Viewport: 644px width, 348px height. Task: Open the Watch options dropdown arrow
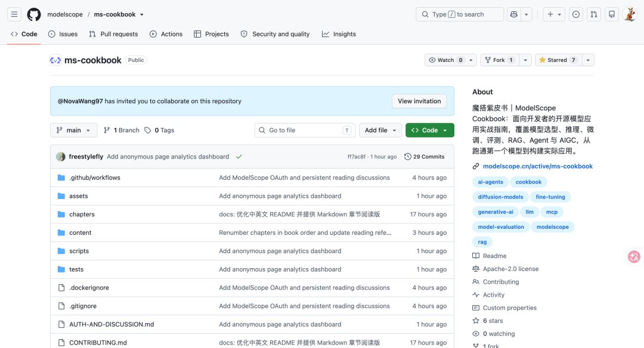pos(471,60)
